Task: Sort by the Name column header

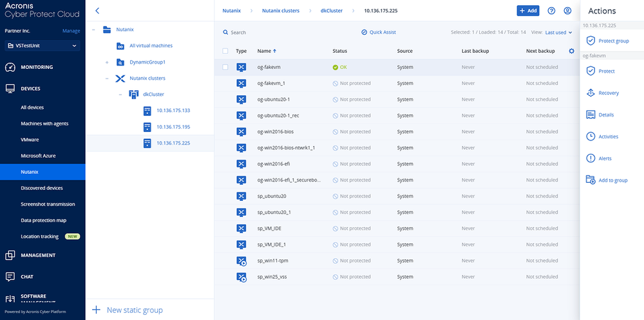Action: point(267,51)
